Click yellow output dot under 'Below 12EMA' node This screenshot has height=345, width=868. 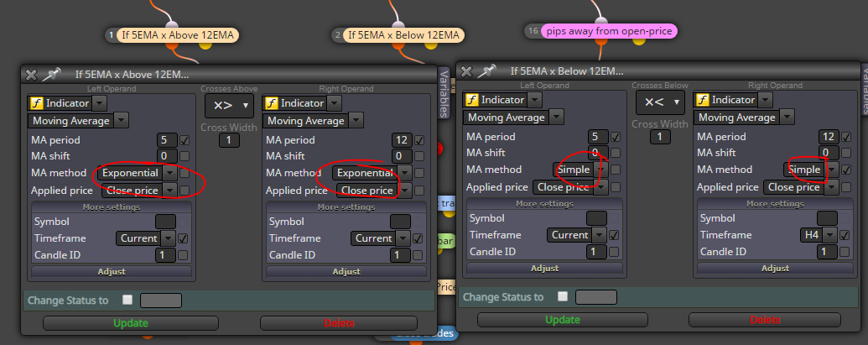tap(429, 44)
